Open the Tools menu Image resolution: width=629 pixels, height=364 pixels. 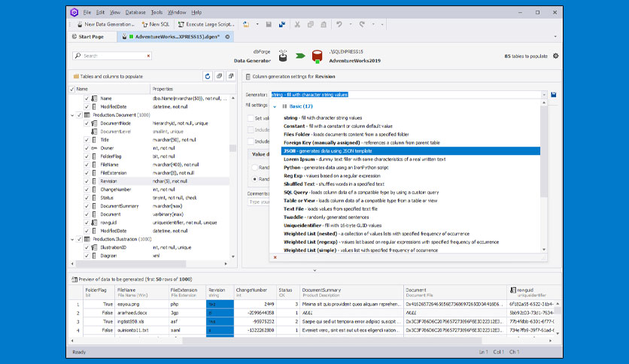pos(156,13)
